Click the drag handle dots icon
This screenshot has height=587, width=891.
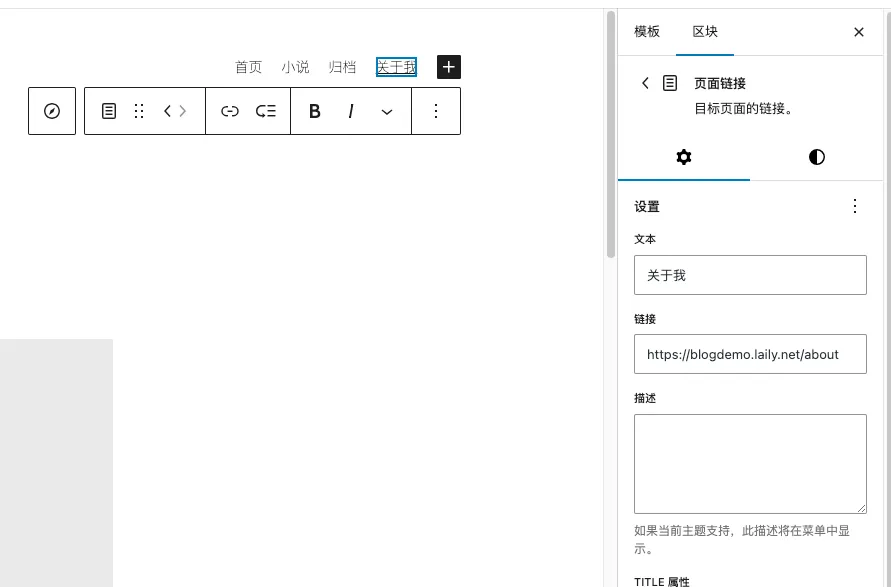point(139,111)
